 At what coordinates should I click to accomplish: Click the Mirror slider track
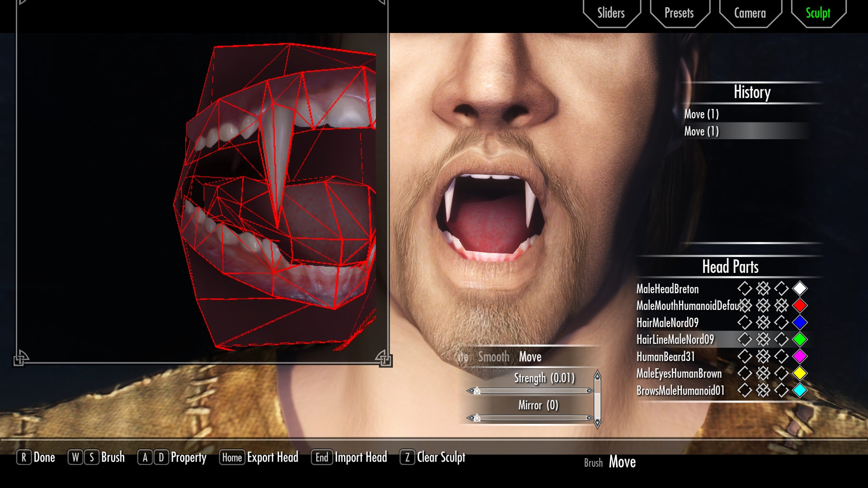[530, 418]
